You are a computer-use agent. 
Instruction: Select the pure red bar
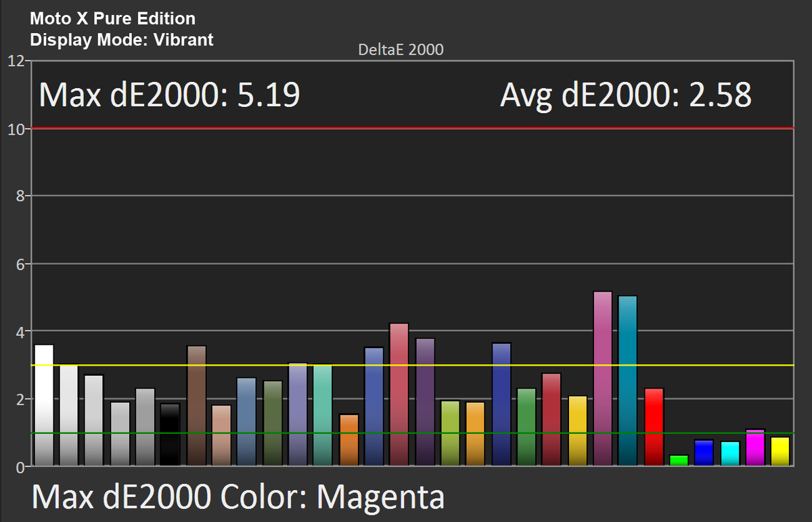[x=654, y=427]
